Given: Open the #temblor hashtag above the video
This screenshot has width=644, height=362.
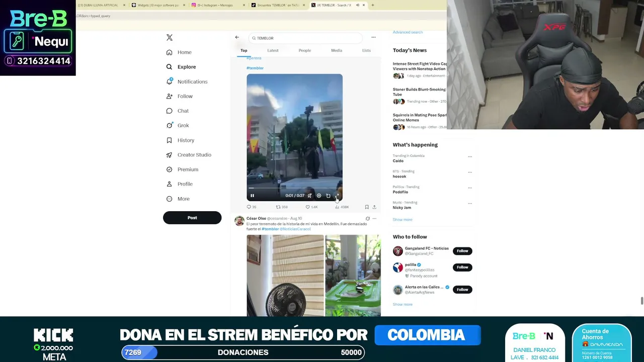Looking at the screenshot, I should (255, 68).
